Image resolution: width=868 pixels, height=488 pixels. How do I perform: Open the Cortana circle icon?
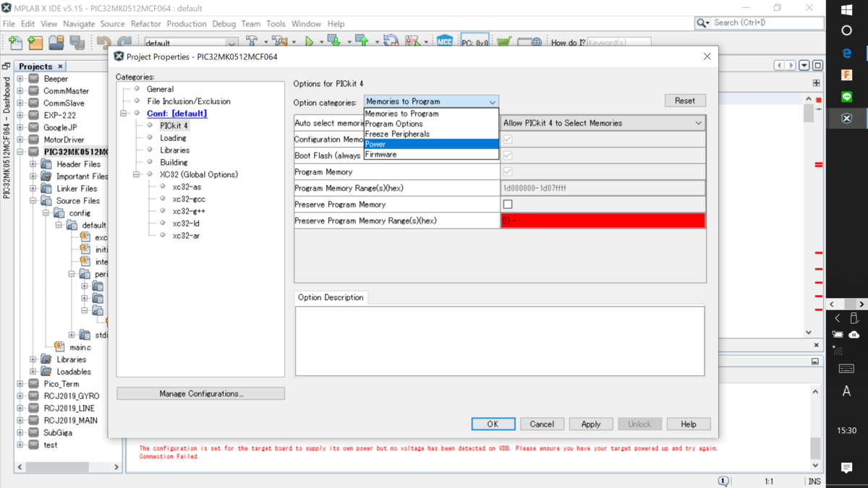847,31
